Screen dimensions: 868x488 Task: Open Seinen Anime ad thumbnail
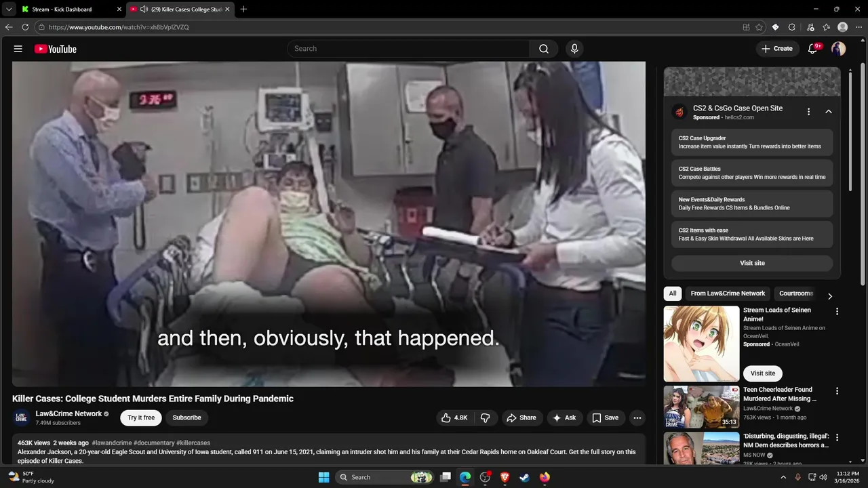(x=701, y=344)
